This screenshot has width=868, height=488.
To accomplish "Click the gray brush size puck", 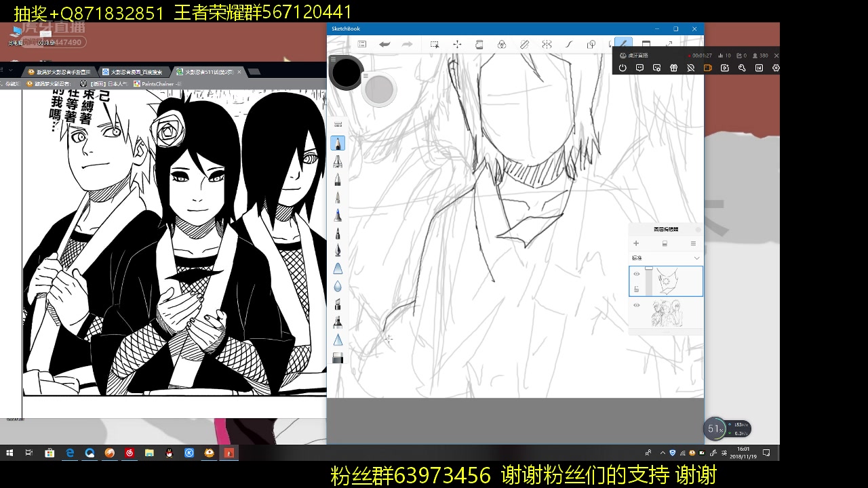I will coord(378,89).
